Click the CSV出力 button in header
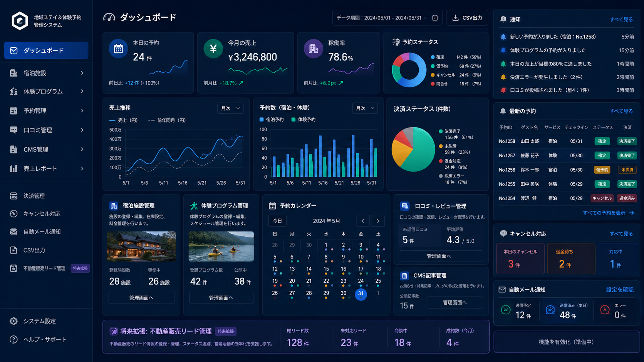This screenshot has height=362, width=644. click(x=467, y=18)
